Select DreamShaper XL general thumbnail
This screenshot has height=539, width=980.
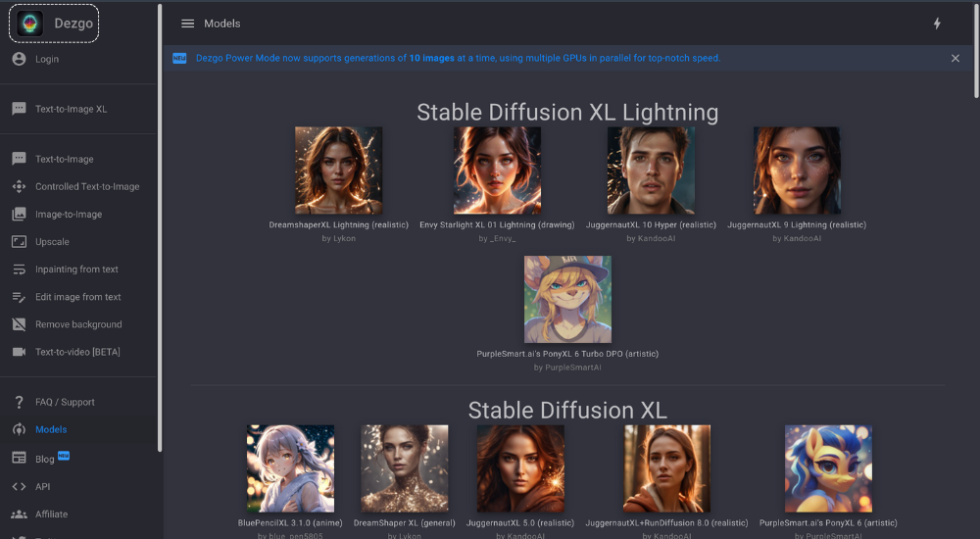[405, 468]
